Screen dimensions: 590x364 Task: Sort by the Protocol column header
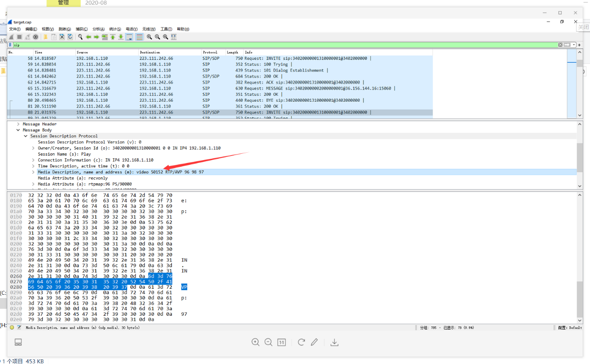pos(214,52)
